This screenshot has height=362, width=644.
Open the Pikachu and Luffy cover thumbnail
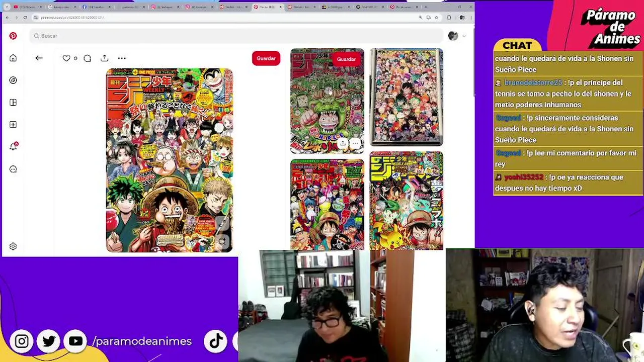(x=407, y=201)
